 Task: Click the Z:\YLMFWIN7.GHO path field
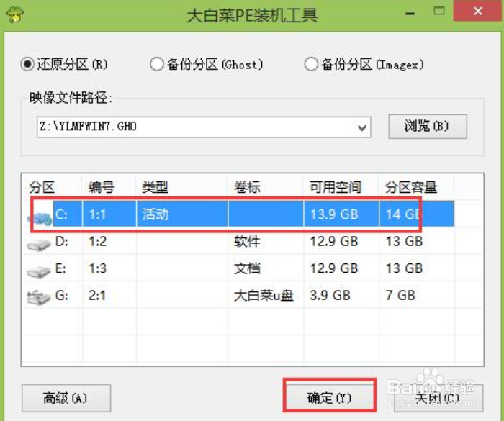[204, 127]
